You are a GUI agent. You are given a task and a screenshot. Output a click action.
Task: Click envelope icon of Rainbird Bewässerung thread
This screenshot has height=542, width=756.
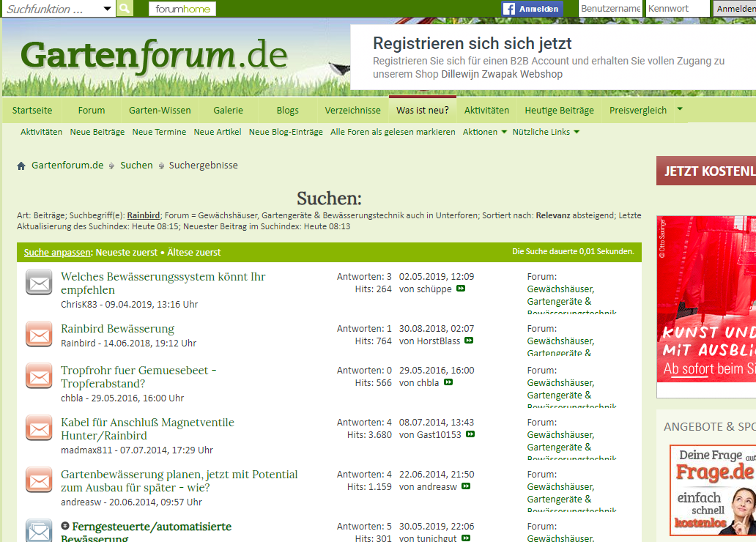click(39, 334)
